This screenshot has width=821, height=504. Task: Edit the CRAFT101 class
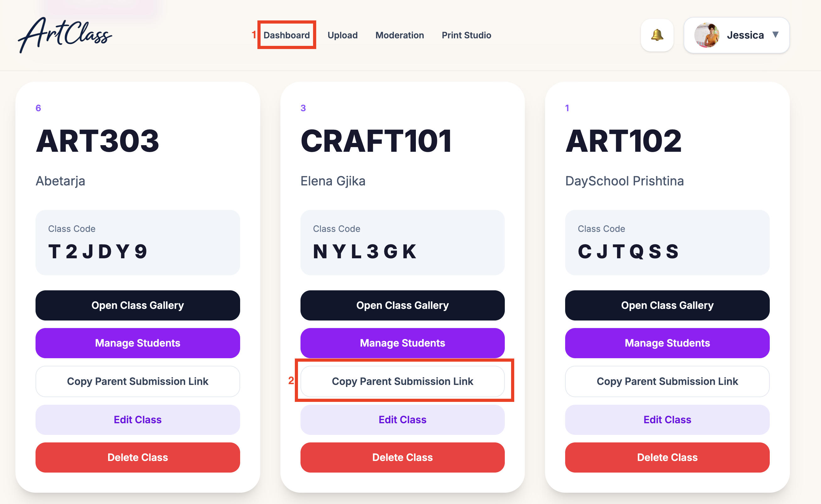pos(403,420)
